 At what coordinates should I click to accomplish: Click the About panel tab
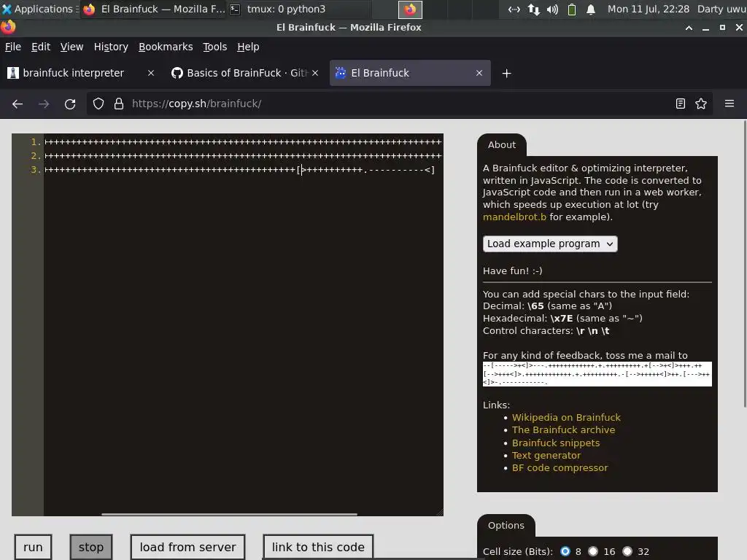tap(502, 145)
